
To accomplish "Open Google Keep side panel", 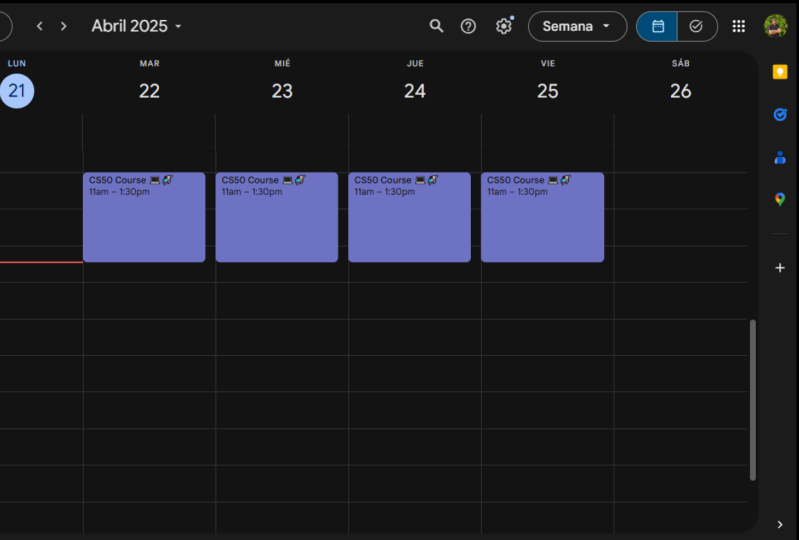I will click(x=780, y=72).
